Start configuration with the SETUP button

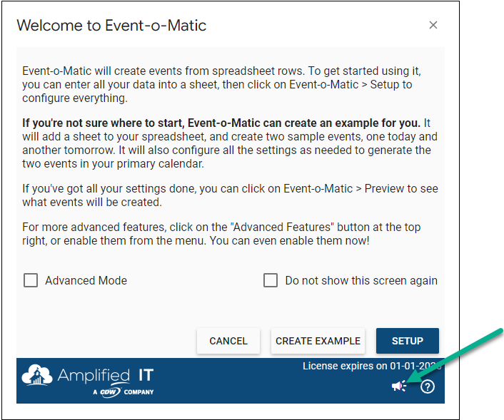(x=407, y=341)
